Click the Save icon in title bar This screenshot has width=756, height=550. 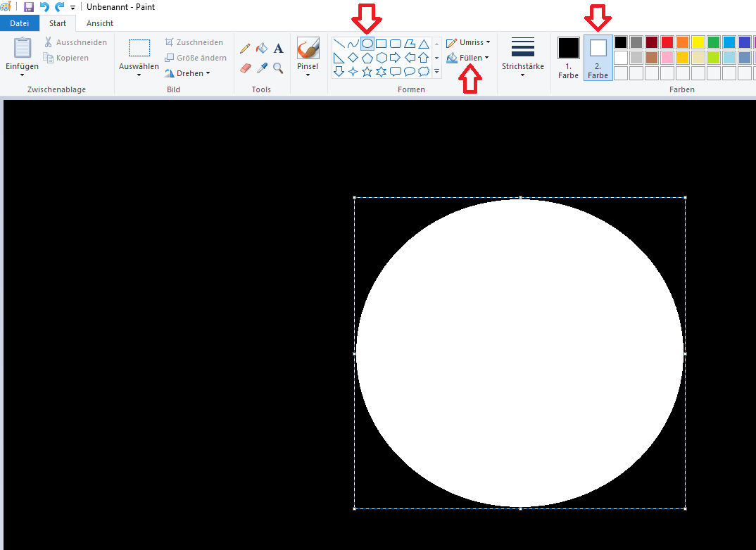[29, 7]
